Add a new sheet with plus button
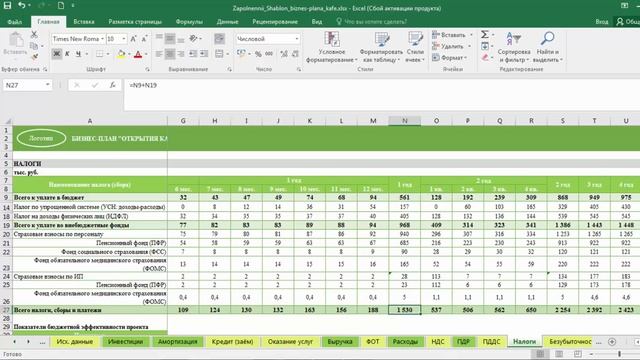The width and height of the screenshot is (640, 360). [x=612, y=342]
